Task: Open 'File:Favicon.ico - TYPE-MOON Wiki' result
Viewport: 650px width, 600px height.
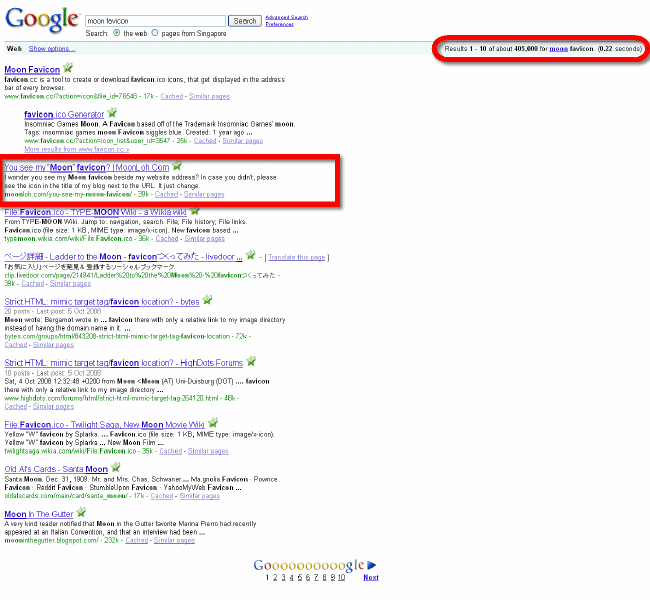Action: pos(95,212)
